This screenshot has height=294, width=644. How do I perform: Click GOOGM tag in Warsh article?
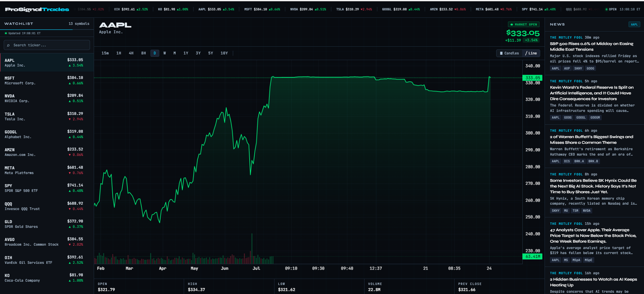click(x=595, y=118)
